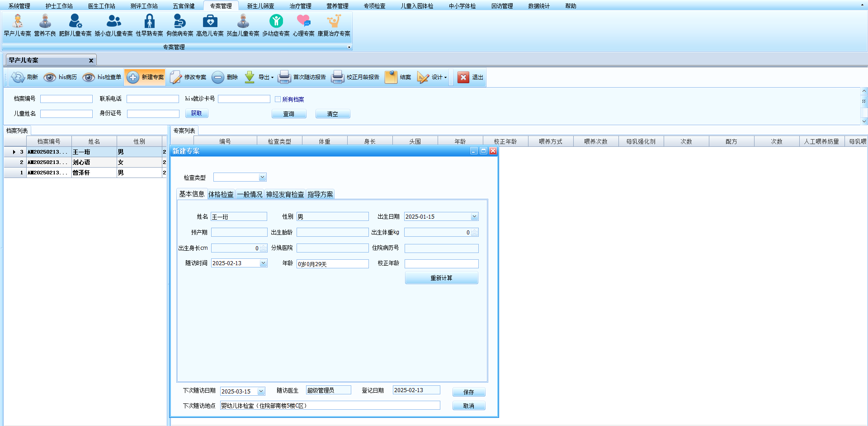Click the 下次随访地点 text field

(x=330, y=405)
